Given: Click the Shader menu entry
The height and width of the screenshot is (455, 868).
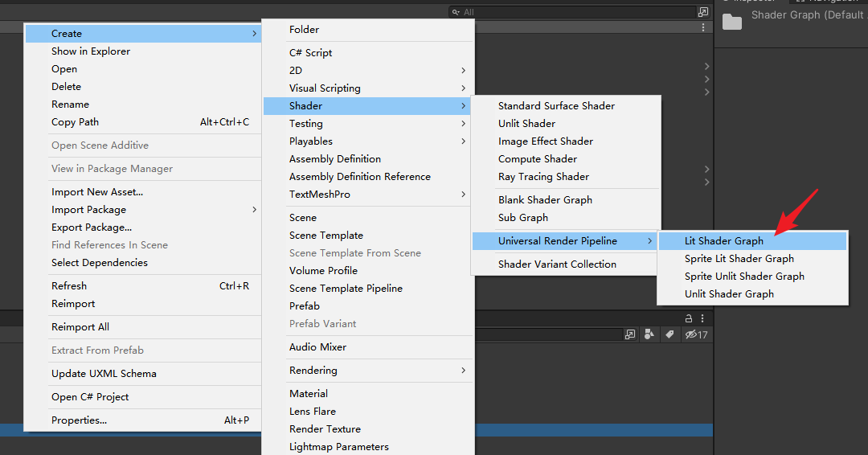Looking at the screenshot, I should 367,106.
